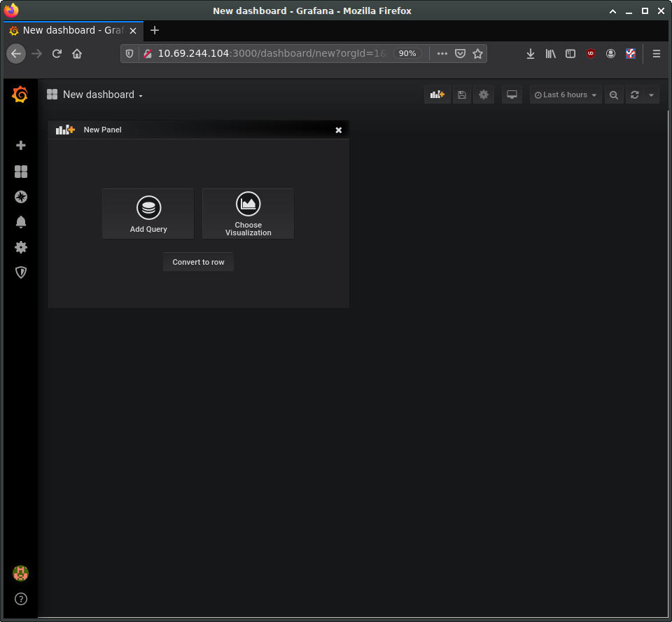Open Explore compass icon in sidebar

point(20,197)
